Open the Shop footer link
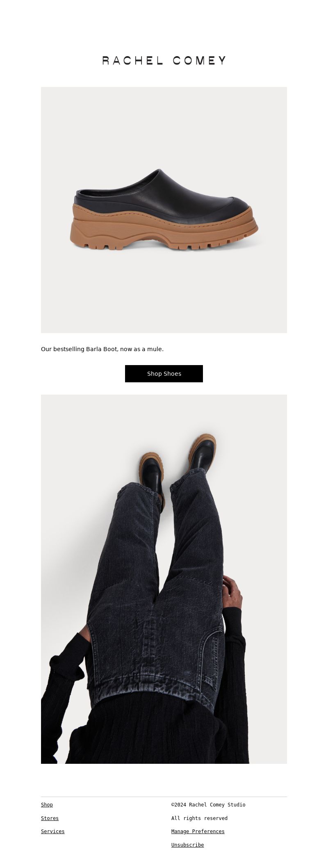328x868 pixels. coord(47,805)
